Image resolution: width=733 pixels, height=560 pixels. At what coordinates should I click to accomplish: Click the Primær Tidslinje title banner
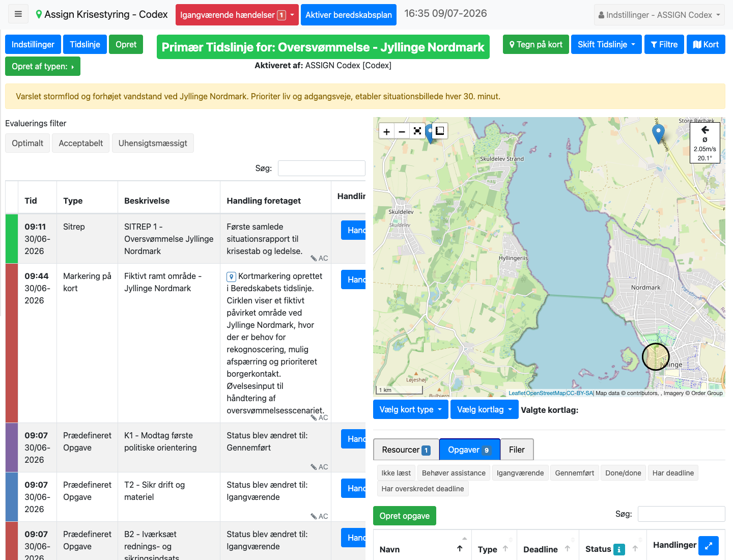pos(323,47)
